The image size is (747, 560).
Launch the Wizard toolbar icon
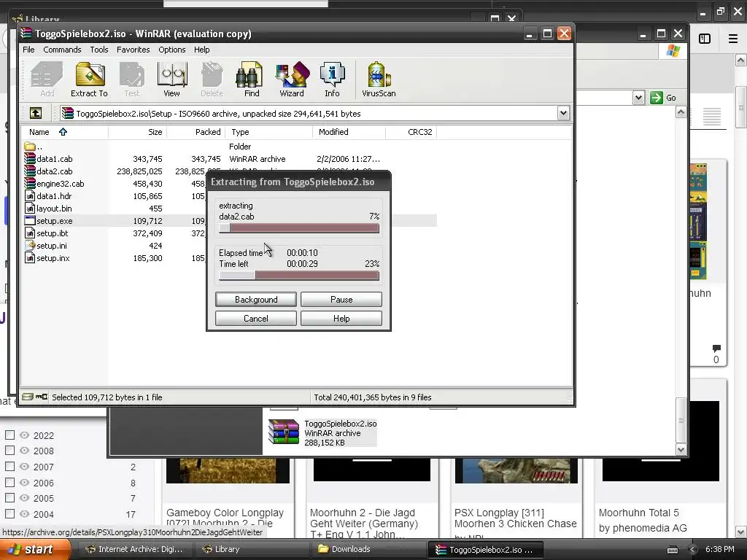tap(292, 79)
